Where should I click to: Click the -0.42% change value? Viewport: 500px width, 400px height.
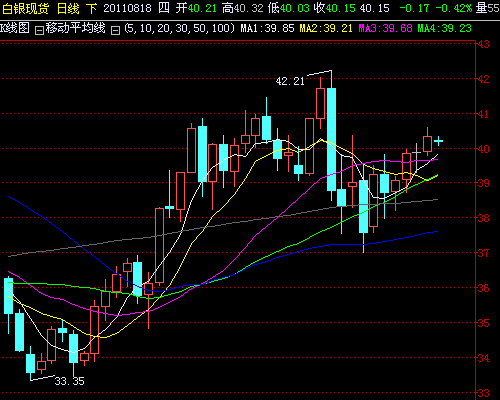454,8
